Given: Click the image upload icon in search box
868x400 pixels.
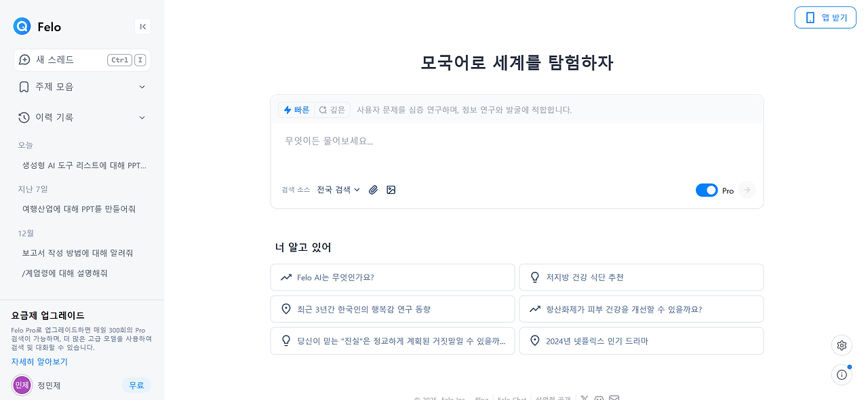Looking at the screenshot, I should [391, 190].
